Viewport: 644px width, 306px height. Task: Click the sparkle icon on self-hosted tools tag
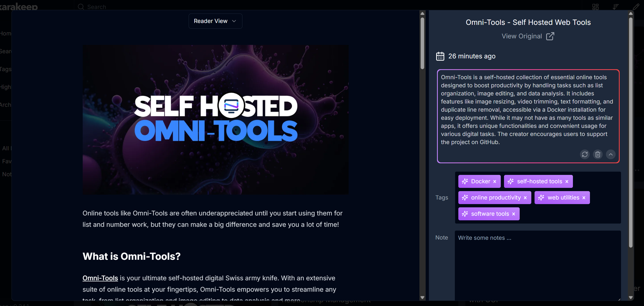tap(510, 181)
